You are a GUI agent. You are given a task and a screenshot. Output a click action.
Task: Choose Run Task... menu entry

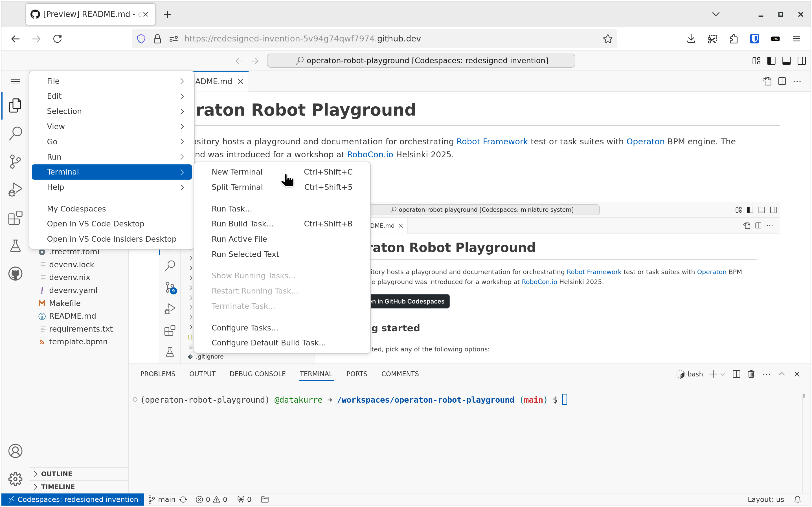coord(282,209)
